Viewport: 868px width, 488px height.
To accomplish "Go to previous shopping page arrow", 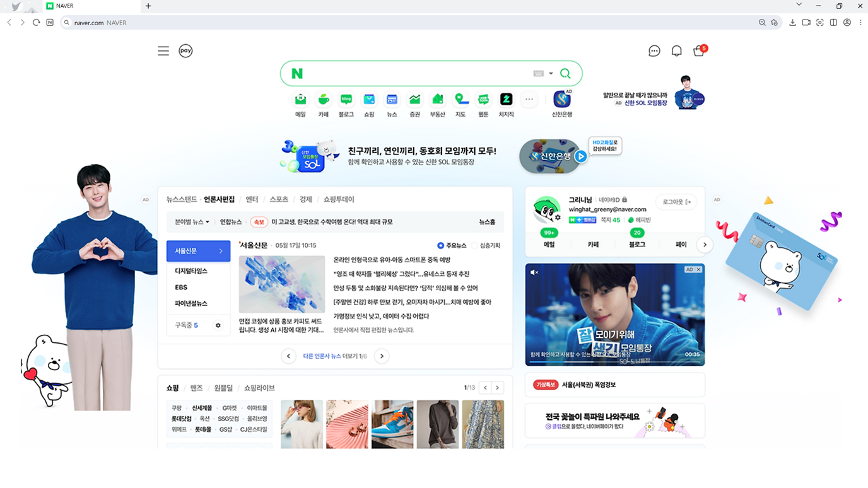I will [485, 388].
